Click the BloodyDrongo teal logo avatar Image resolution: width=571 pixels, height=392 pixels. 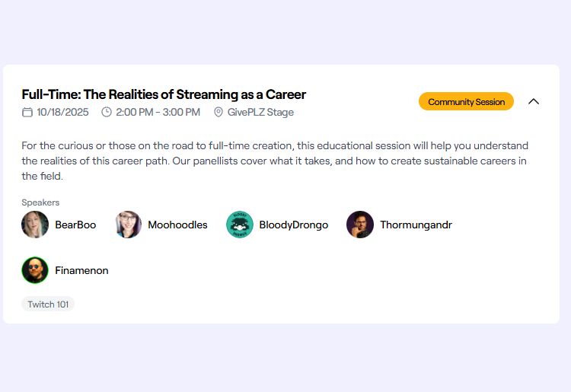pyautogui.click(x=240, y=225)
